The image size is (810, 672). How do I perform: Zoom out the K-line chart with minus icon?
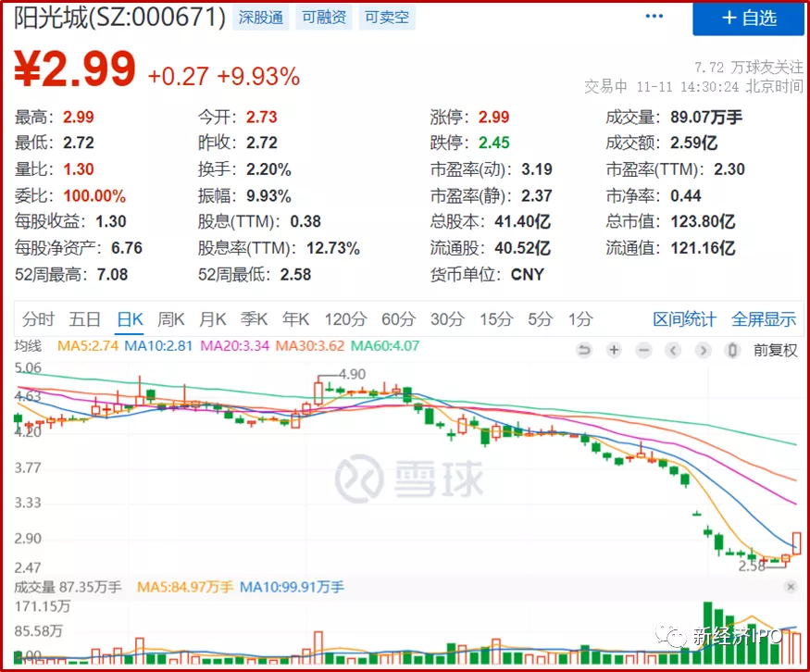click(x=643, y=351)
